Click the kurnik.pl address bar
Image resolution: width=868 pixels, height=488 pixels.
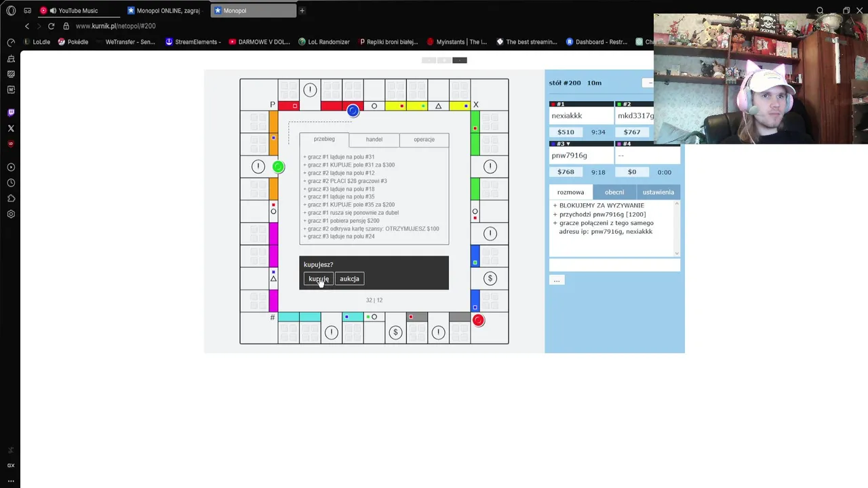[x=115, y=26]
